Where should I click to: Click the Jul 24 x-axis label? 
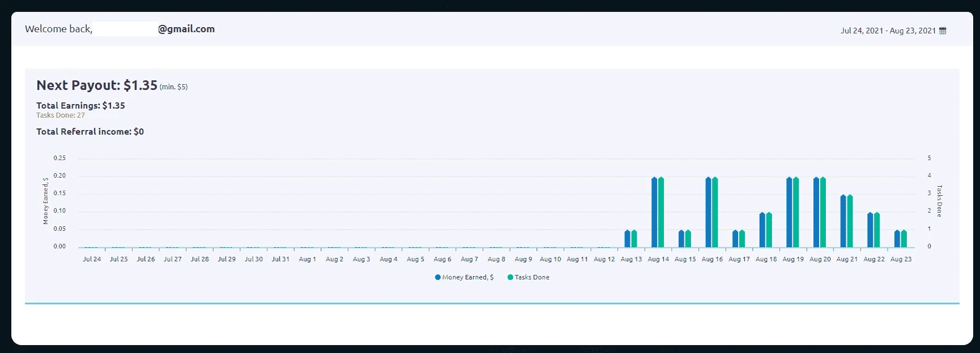pos(92,259)
